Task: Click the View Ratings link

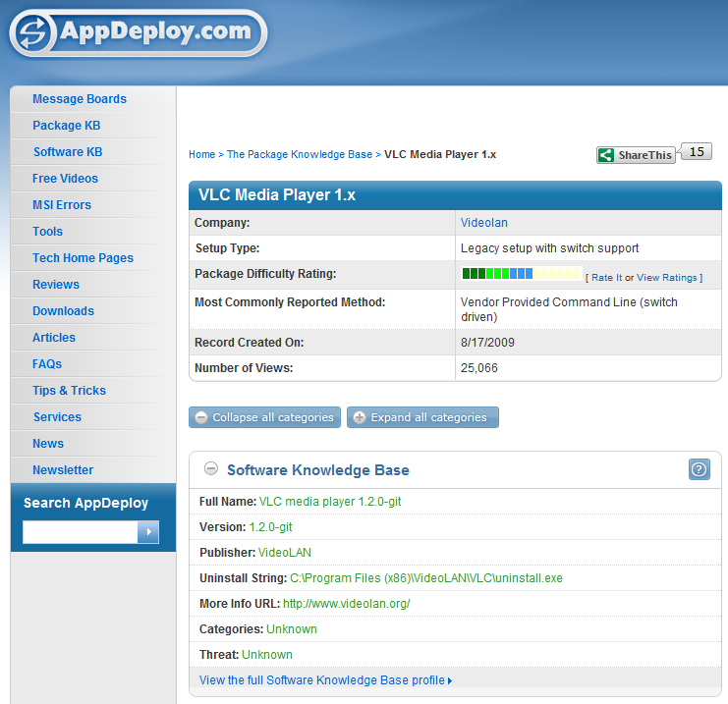Action: click(667, 278)
